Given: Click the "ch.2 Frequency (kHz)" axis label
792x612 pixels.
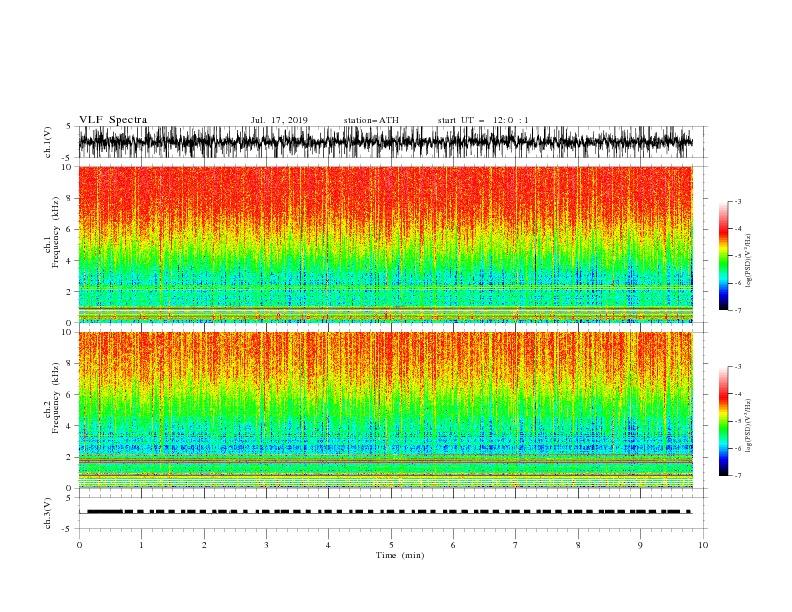Looking at the screenshot, I should coord(52,398).
